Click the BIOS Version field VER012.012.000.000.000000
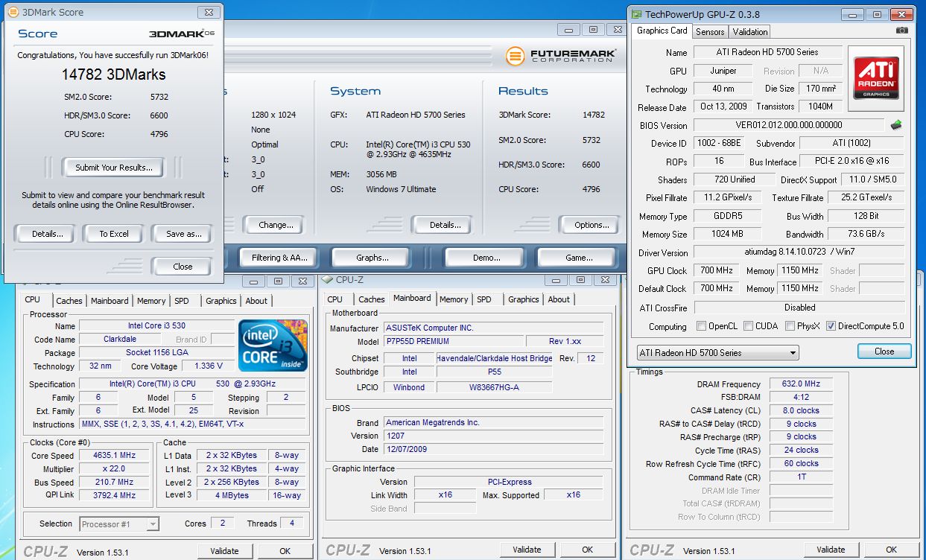The height and width of the screenshot is (560, 926). point(789,125)
